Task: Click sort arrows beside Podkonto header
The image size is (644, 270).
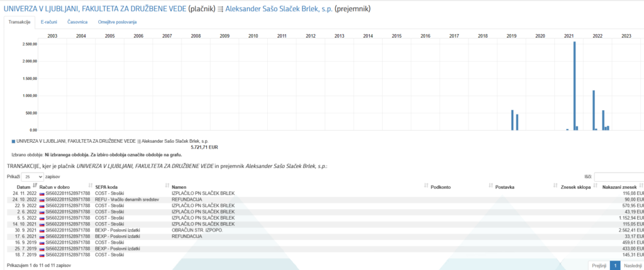Action: tap(491, 186)
